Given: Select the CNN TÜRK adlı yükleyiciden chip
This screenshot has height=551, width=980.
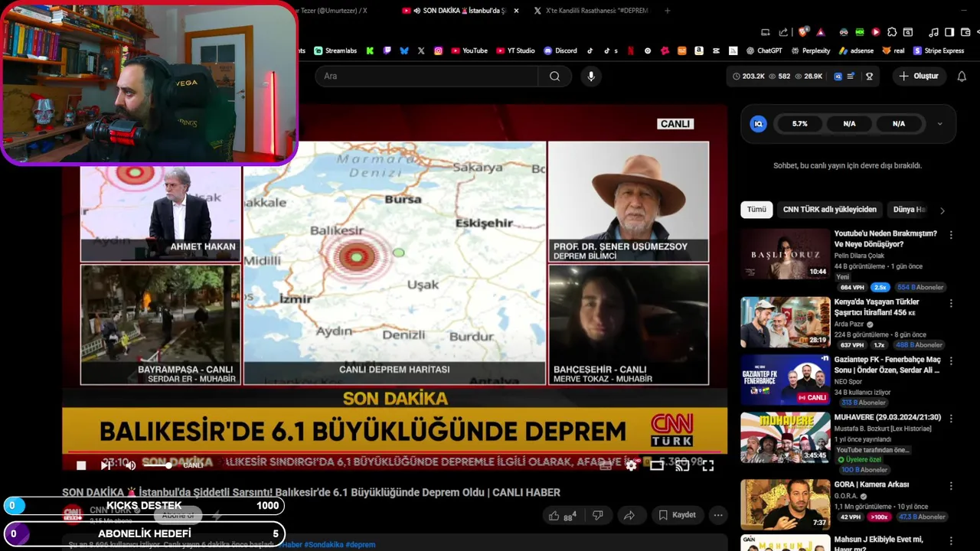Looking at the screenshot, I should pyautogui.click(x=829, y=210).
